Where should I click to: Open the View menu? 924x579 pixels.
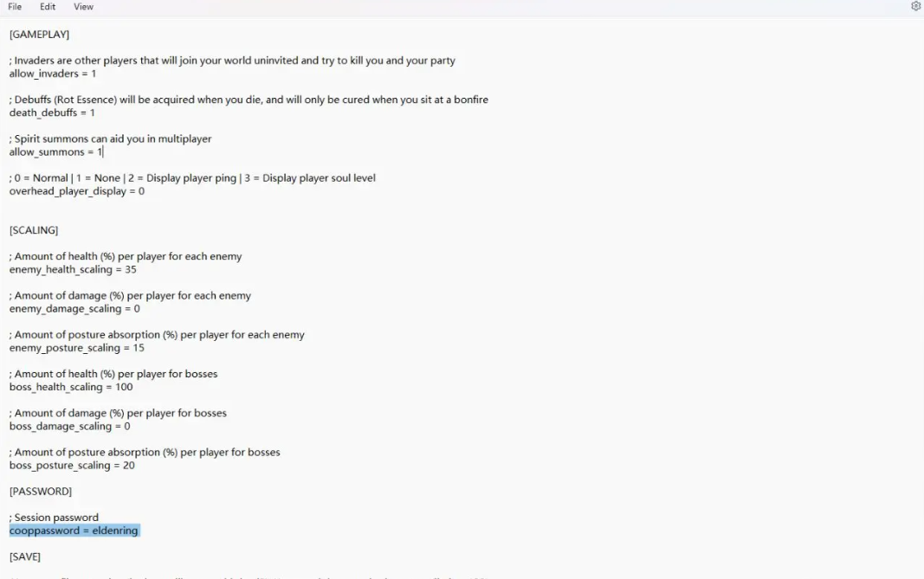pyautogui.click(x=83, y=6)
